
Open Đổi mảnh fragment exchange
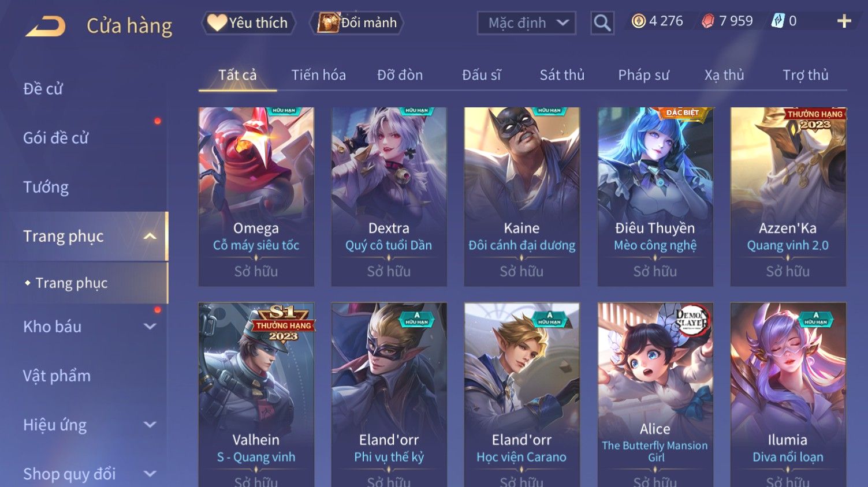coord(357,23)
